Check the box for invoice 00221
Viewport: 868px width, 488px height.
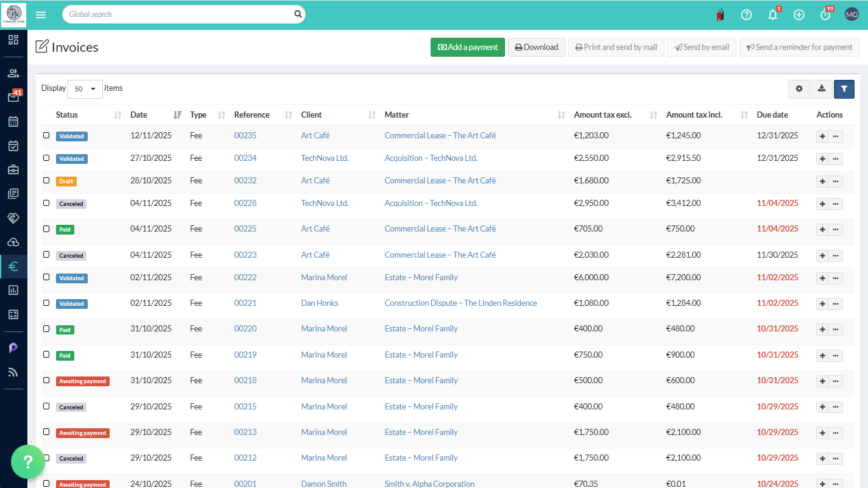[x=46, y=303]
